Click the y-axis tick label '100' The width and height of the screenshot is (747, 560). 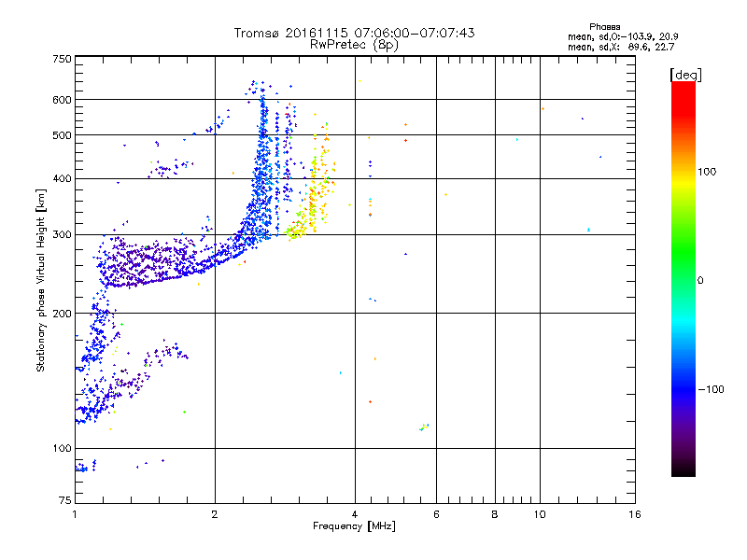click(63, 448)
